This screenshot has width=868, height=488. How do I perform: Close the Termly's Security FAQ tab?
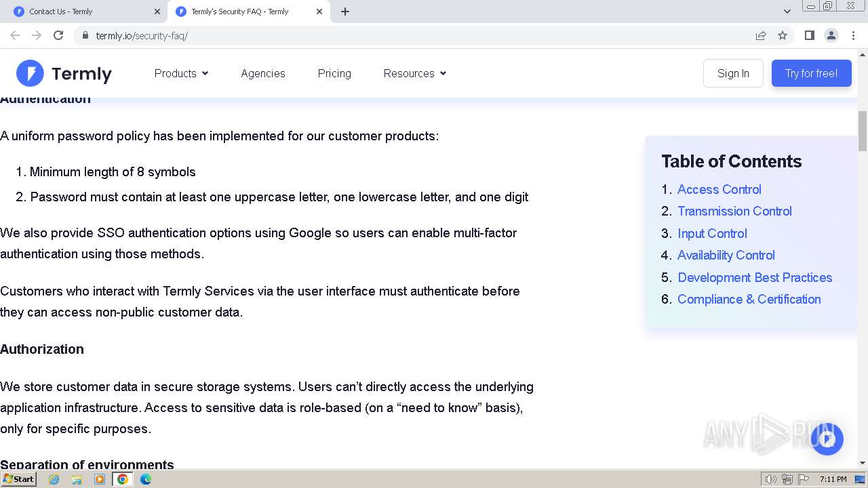[x=319, y=12]
